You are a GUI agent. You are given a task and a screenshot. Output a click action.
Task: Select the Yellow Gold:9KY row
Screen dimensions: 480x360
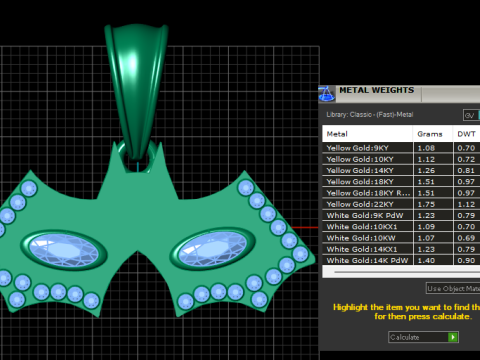401,148
